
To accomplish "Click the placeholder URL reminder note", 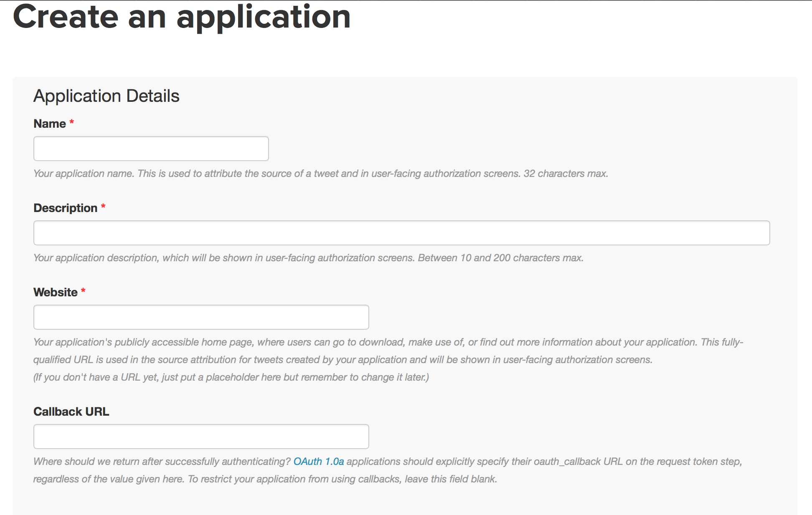I will click(231, 377).
